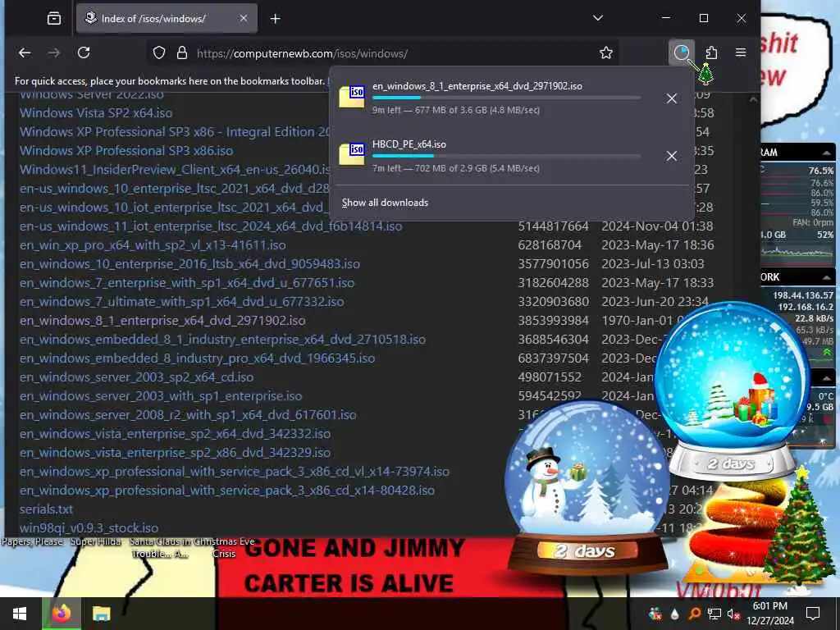The width and height of the screenshot is (840, 630).
Task: Open en_windows_vista_enterprise_sp2_x86 link
Action: tap(176, 452)
